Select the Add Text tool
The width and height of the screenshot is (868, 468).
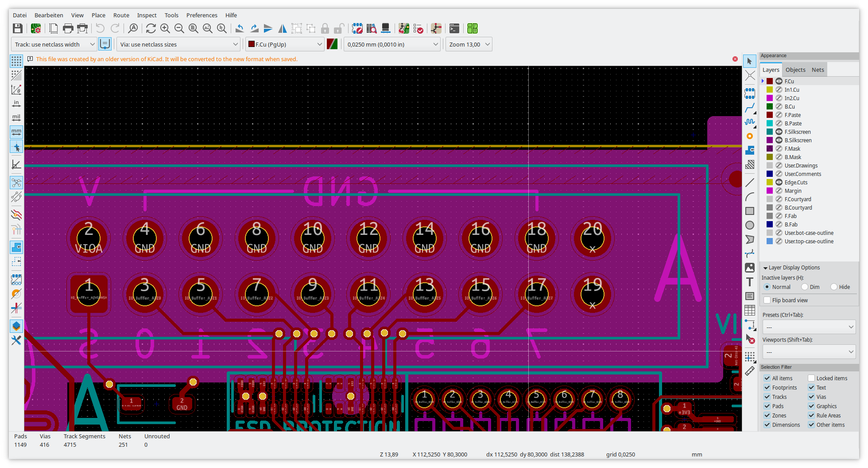point(750,282)
